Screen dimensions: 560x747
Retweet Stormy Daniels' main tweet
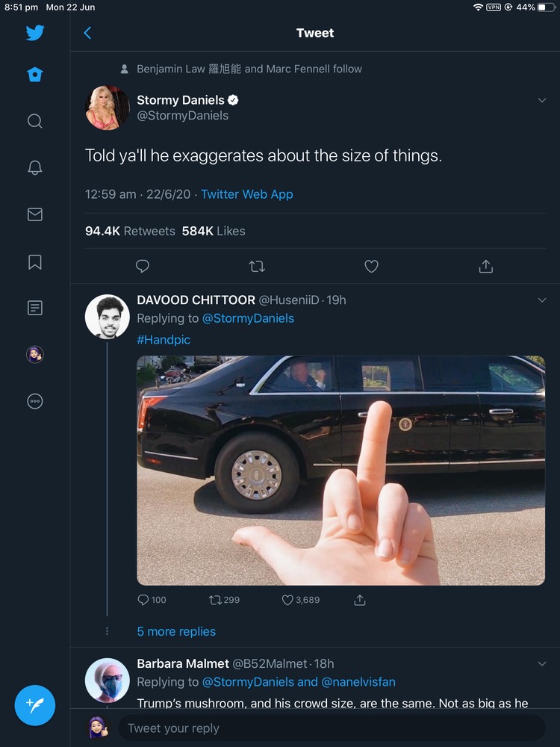(x=257, y=266)
